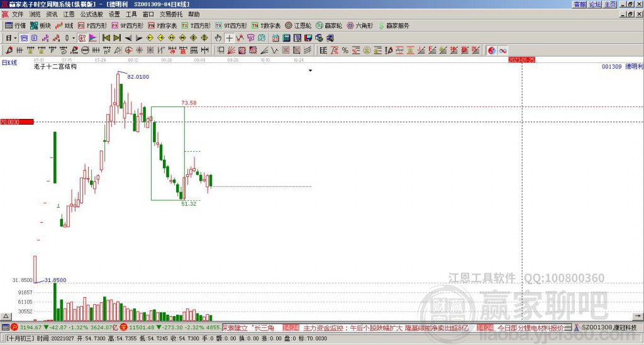Open the calculator icon
The image size is (644, 345).
(286, 38)
